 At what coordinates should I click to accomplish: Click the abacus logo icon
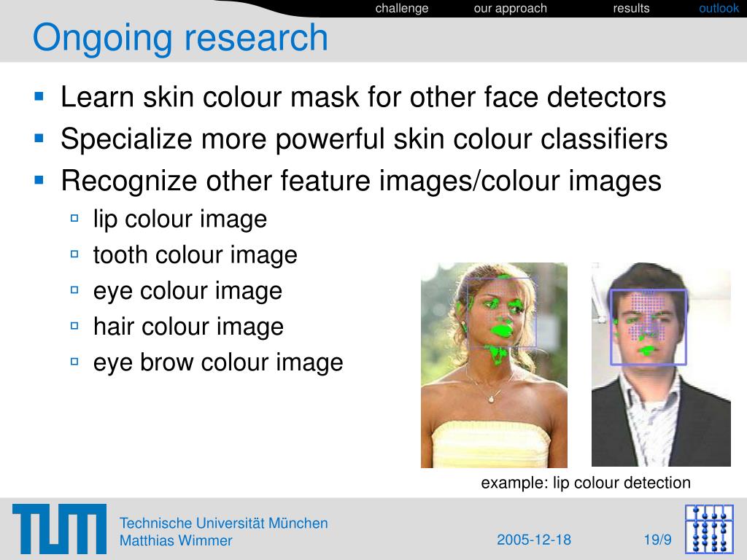709,529
